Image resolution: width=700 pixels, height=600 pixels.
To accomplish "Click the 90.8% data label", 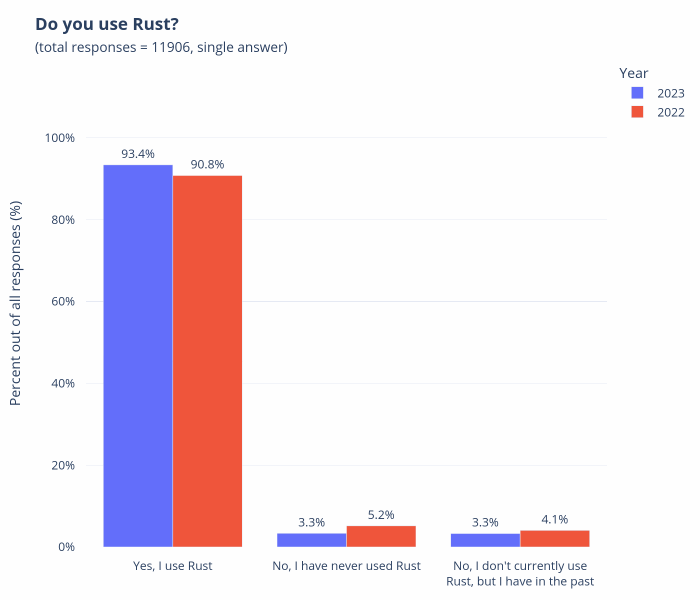I will pyautogui.click(x=207, y=164).
